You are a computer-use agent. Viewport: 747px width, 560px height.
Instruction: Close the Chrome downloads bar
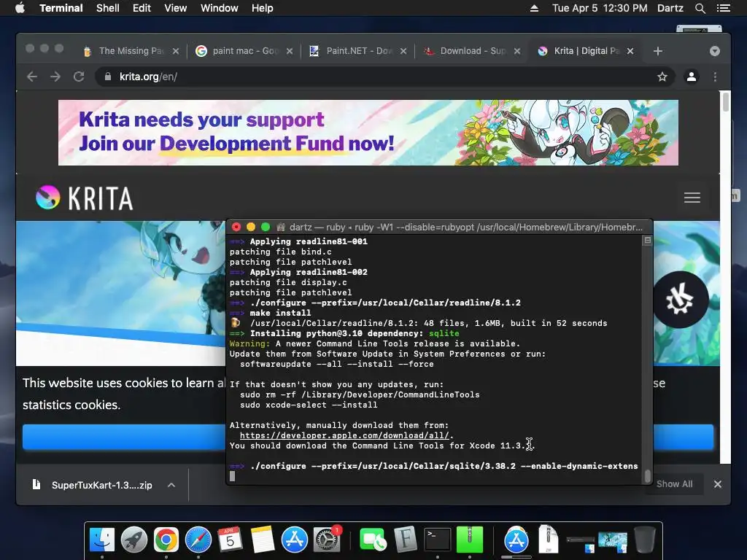click(718, 484)
